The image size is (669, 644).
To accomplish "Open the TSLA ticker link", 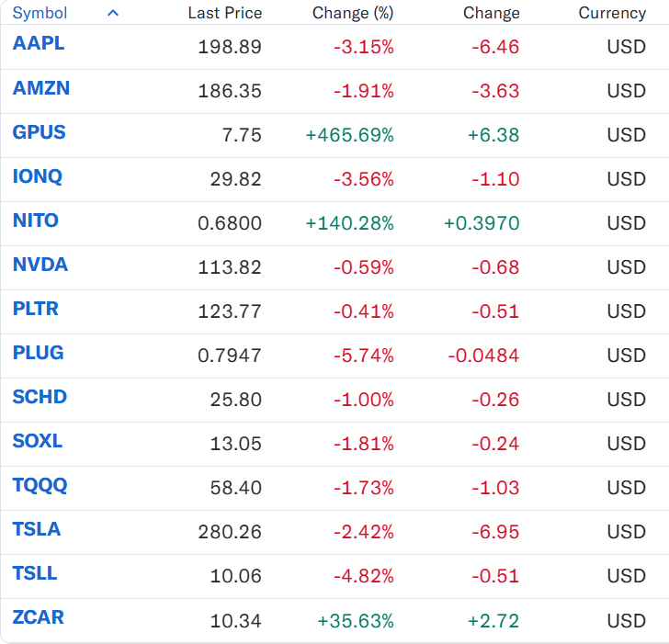I will 37,529.
